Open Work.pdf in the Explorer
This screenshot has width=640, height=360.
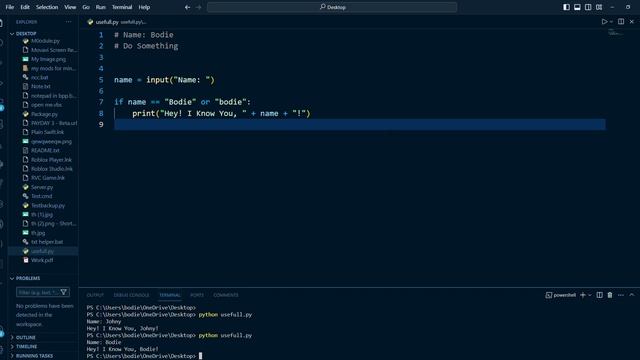pyautogui.click(x=42, y=260)
